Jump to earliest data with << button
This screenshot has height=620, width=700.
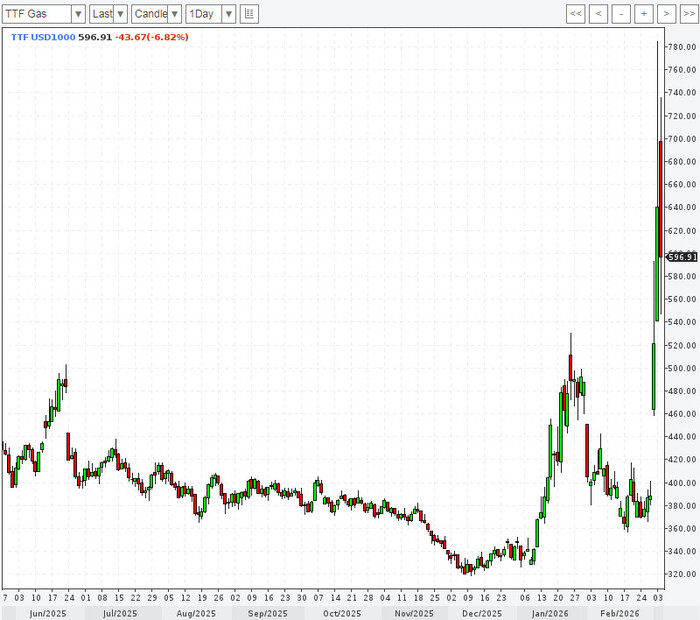[x=575, y=14]
